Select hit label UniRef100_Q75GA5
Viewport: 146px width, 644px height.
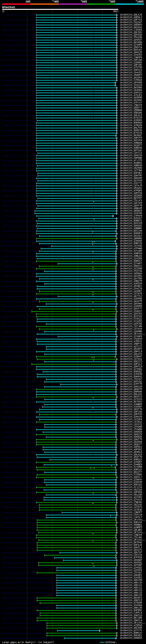[x=131, y=603]
